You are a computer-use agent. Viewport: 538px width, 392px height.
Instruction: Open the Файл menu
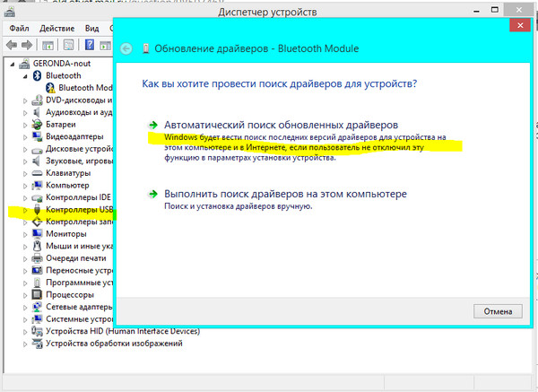19,29
